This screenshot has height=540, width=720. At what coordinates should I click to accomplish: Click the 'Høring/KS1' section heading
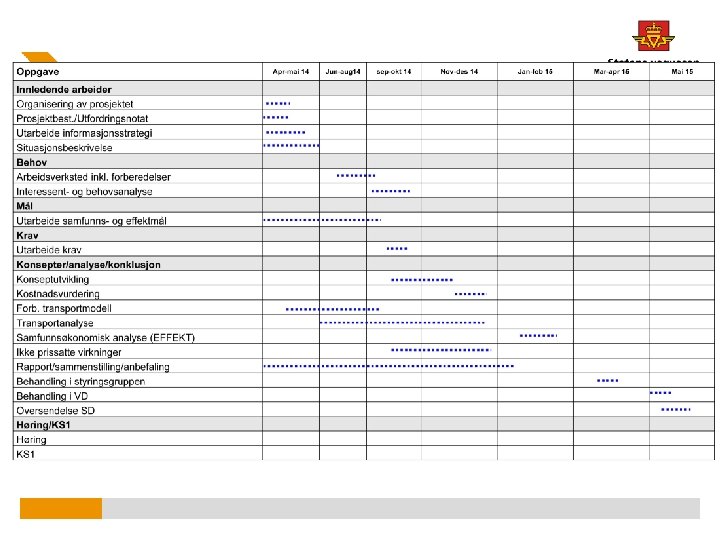point(43,425)
